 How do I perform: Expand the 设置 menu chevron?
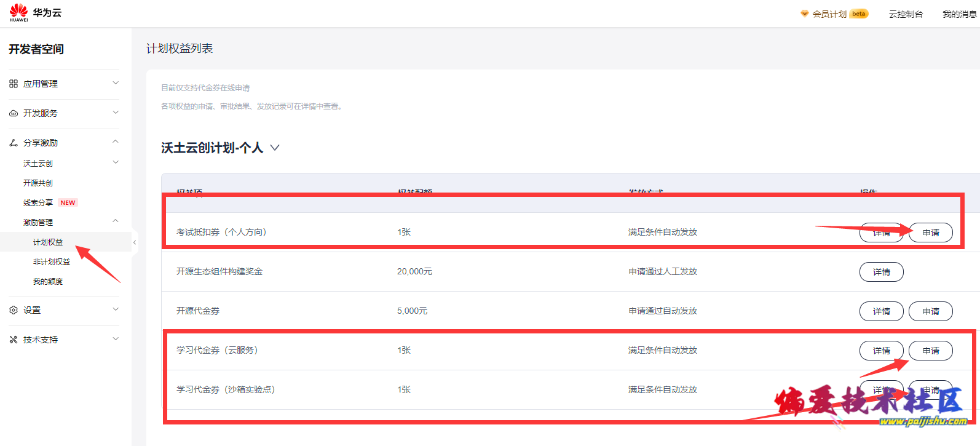116,309
